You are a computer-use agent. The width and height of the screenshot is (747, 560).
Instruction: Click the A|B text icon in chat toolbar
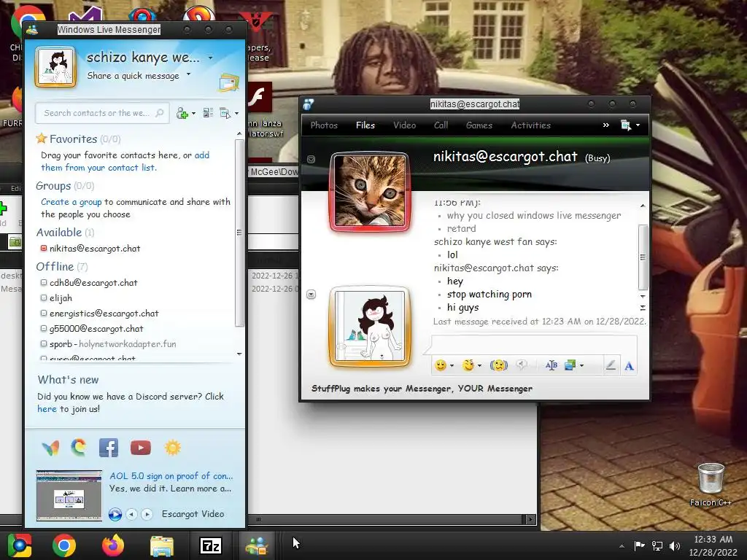click(551, 365)
